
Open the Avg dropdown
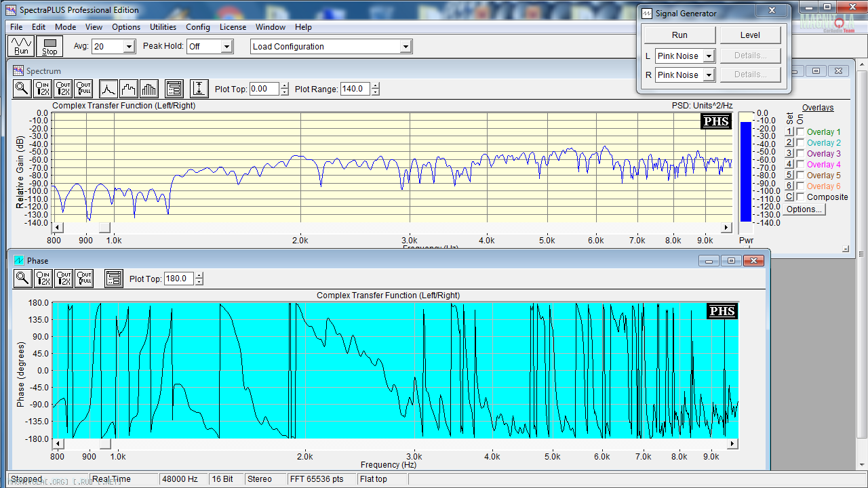coord(129,47)
